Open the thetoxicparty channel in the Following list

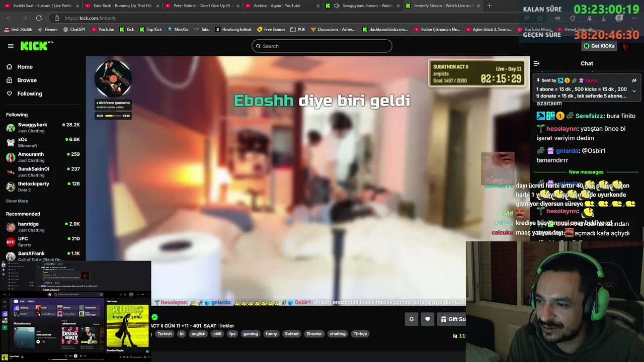point(43,187)
